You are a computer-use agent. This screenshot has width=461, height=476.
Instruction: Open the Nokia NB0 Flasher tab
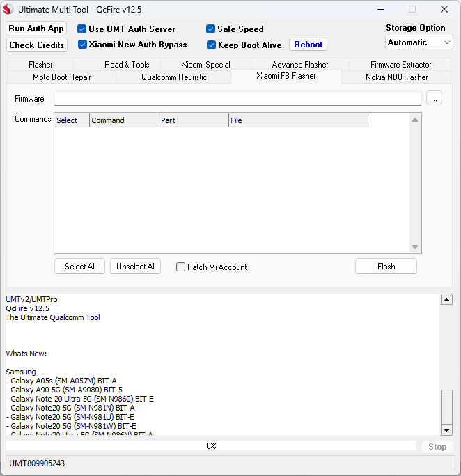pos(396,77)
